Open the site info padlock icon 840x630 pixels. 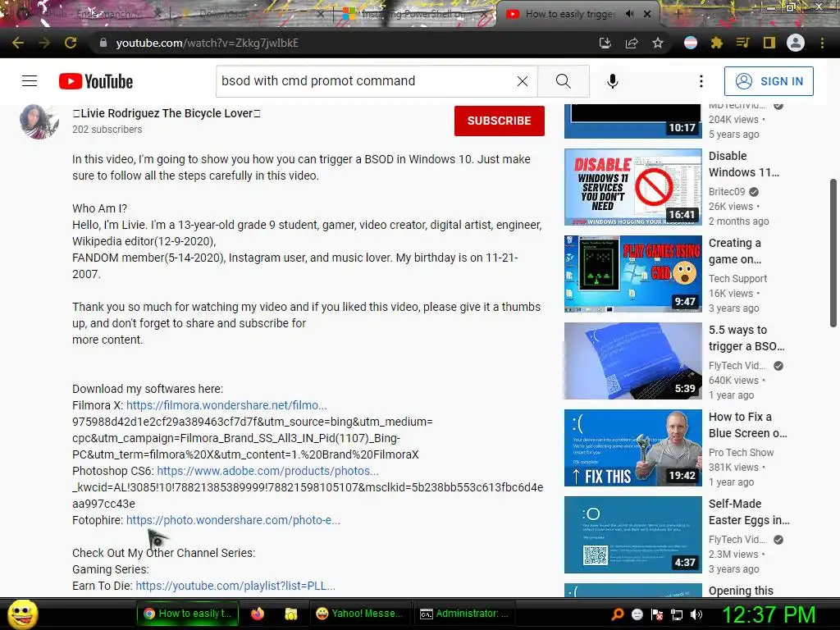[103, 43]
